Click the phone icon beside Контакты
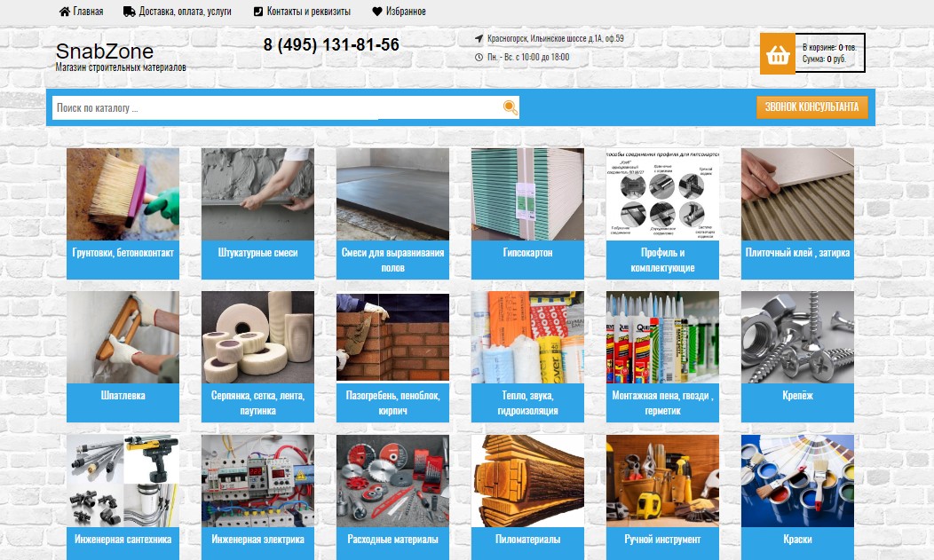 tap(258, 12)
